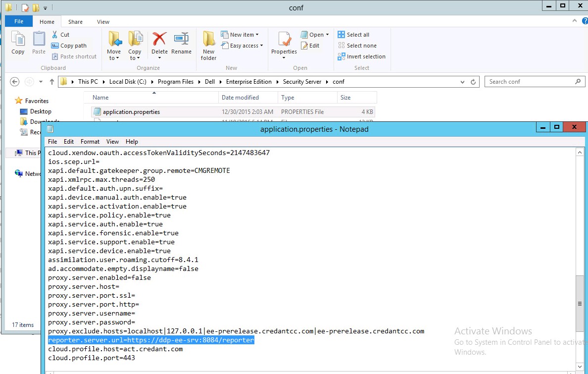Image resolution: width=588 pixels, height=374 pixels.
Task: Open the Format menu in Notepad
Action: (x=90, y=142)
